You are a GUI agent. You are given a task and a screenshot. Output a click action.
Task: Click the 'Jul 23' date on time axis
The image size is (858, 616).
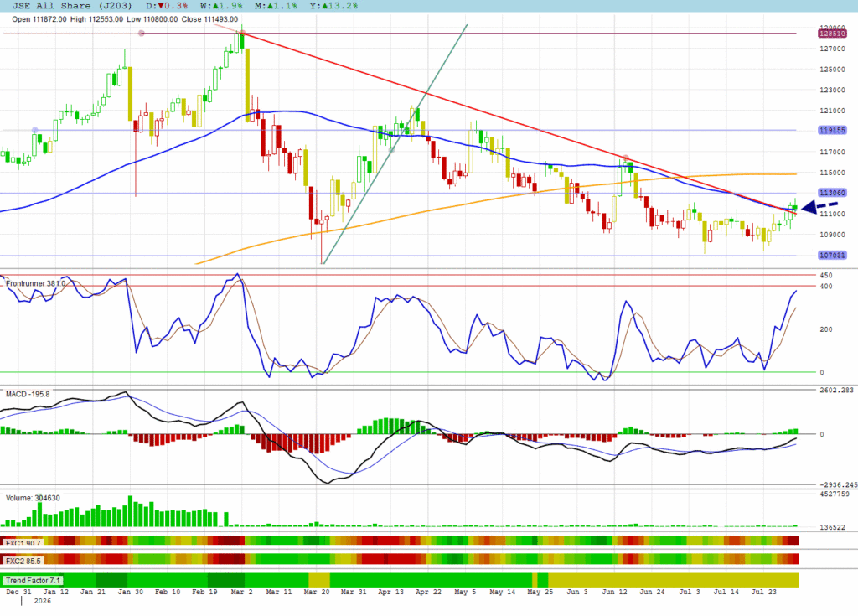763,592
